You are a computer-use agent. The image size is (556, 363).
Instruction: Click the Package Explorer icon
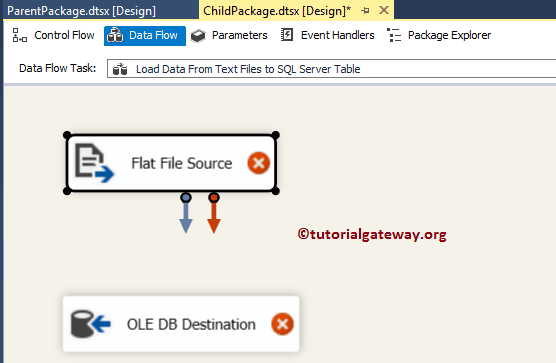[x=394, y=35]
